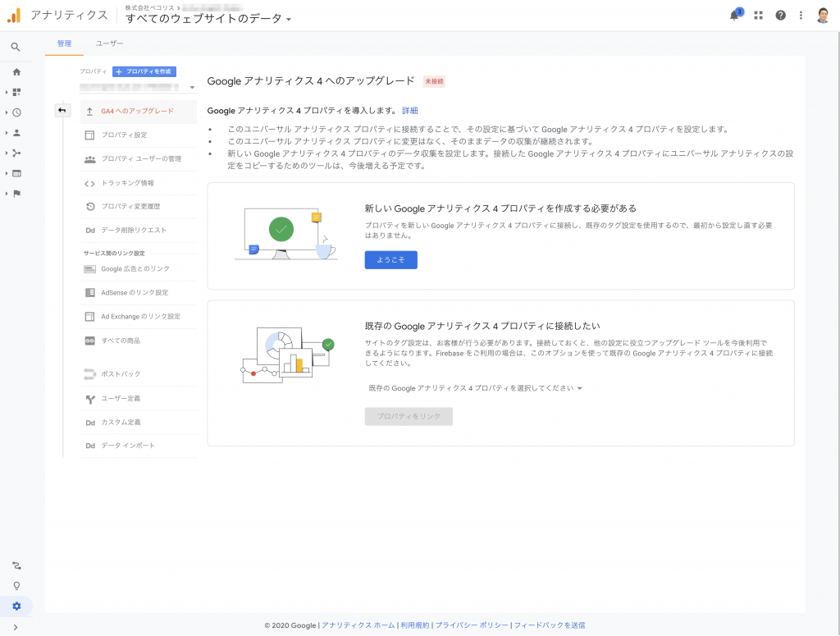Select トラッキング情報 menu item

[139, 183]
